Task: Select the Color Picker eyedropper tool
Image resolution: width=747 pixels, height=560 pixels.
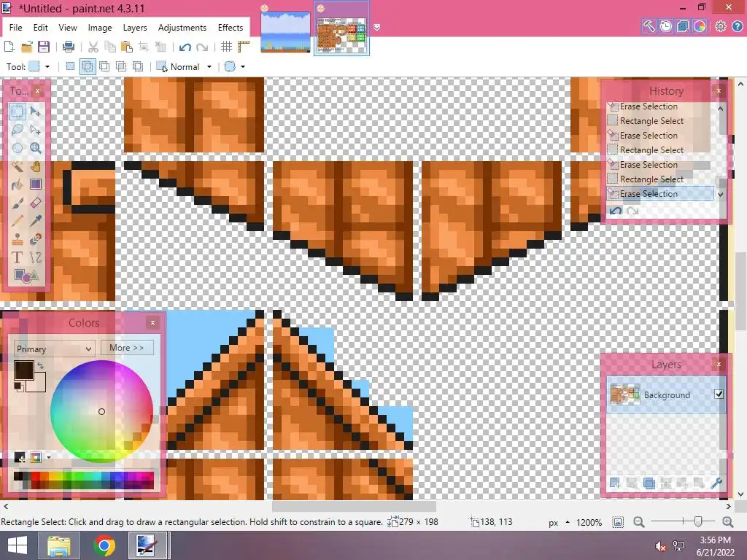Action: (x=35, y=221)
